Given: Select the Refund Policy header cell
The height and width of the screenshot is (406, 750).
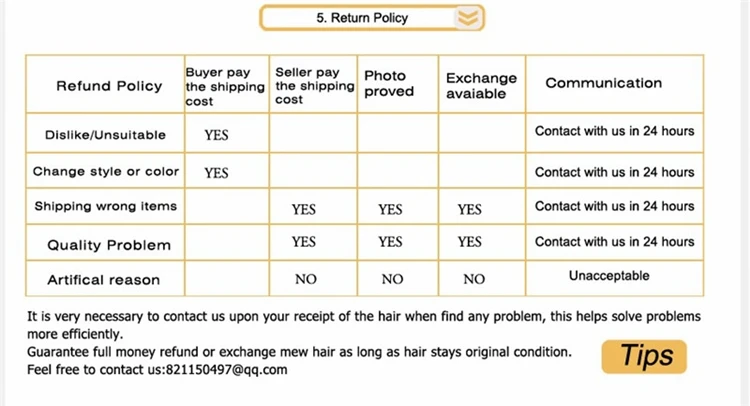Looking at the screenshot, I should (x=109, y=86).
